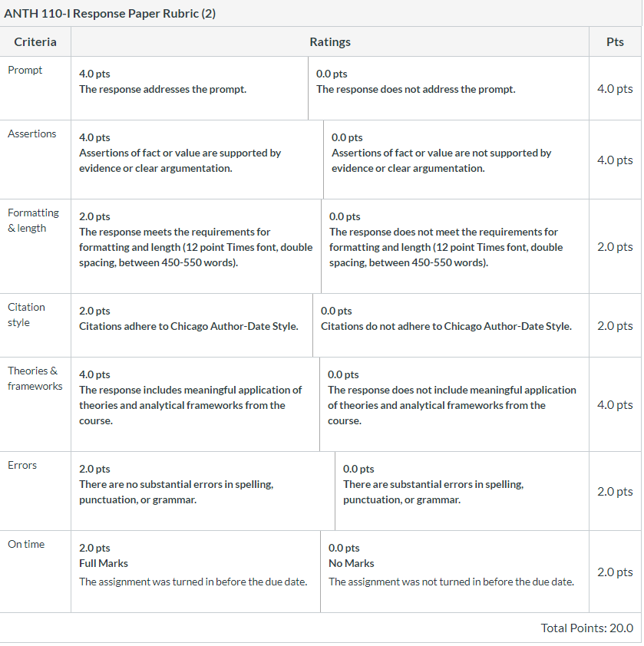Click the Total Points: 20.0 text

tap(586, 628)
